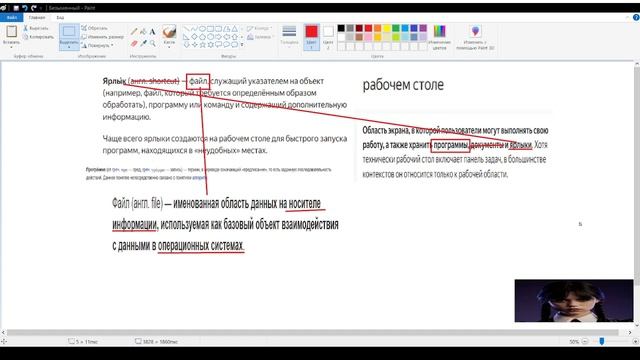
Task: Select the Fill with color bucket tool
Action: pyautogui.click(x=143, y=31)
